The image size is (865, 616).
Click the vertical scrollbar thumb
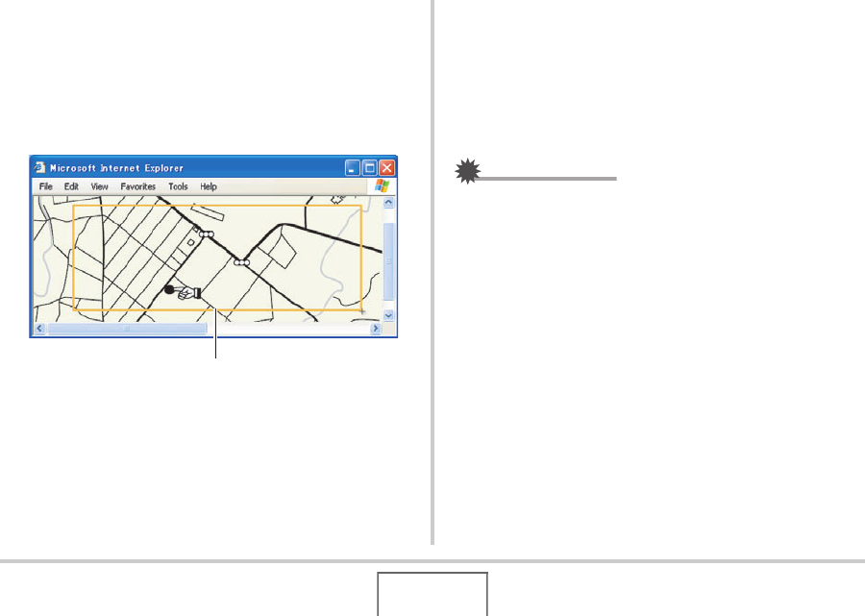coord(388,261)
